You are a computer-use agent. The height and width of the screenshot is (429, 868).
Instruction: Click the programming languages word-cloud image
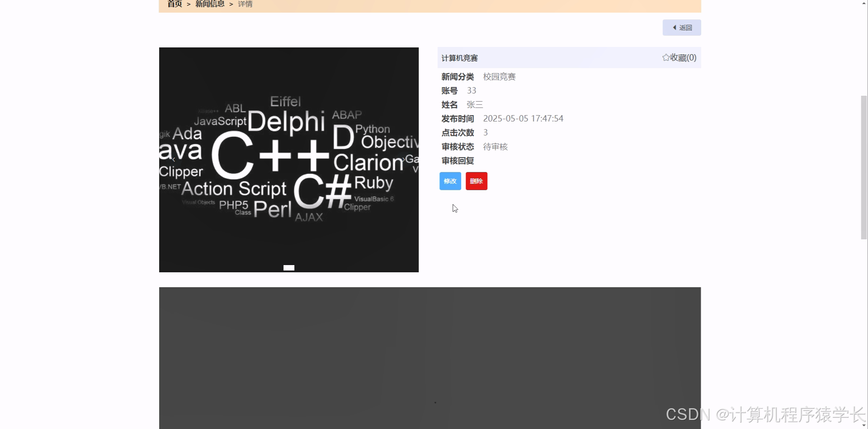point(289,160)
